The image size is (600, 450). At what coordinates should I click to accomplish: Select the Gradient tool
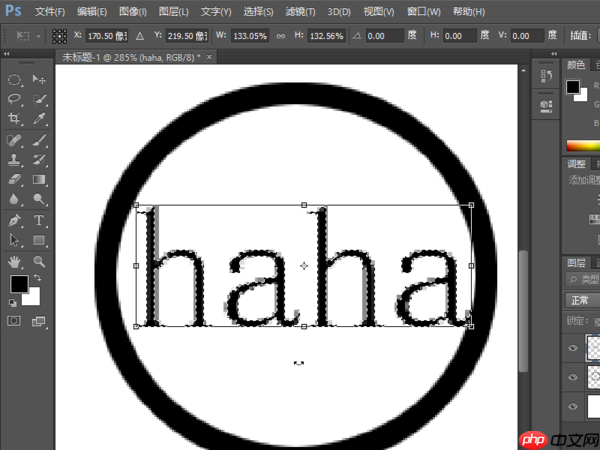(x=39, y=179)
